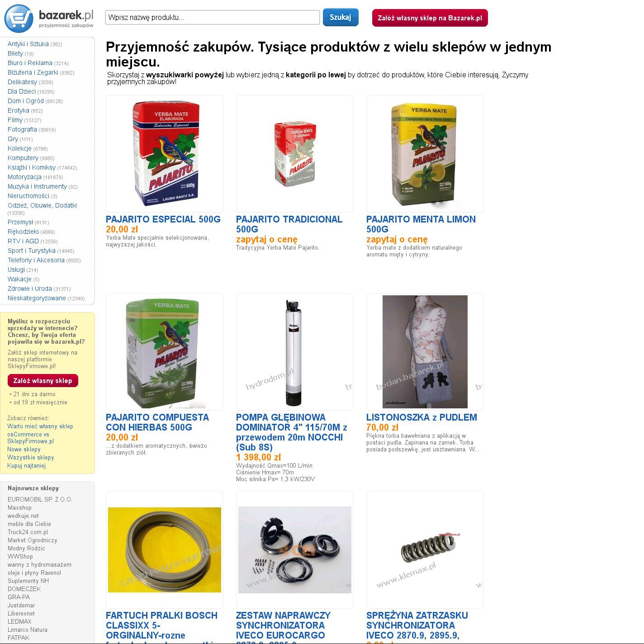Viewport: 644px width, 644px height.
Task: Focus the product name search field
Action: tap(213, 18)
